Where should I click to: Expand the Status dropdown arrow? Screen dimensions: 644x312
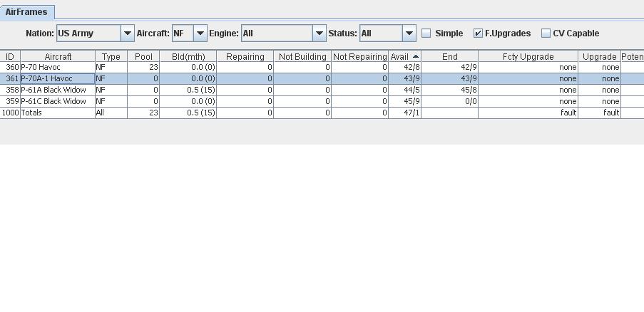[409, 33]
